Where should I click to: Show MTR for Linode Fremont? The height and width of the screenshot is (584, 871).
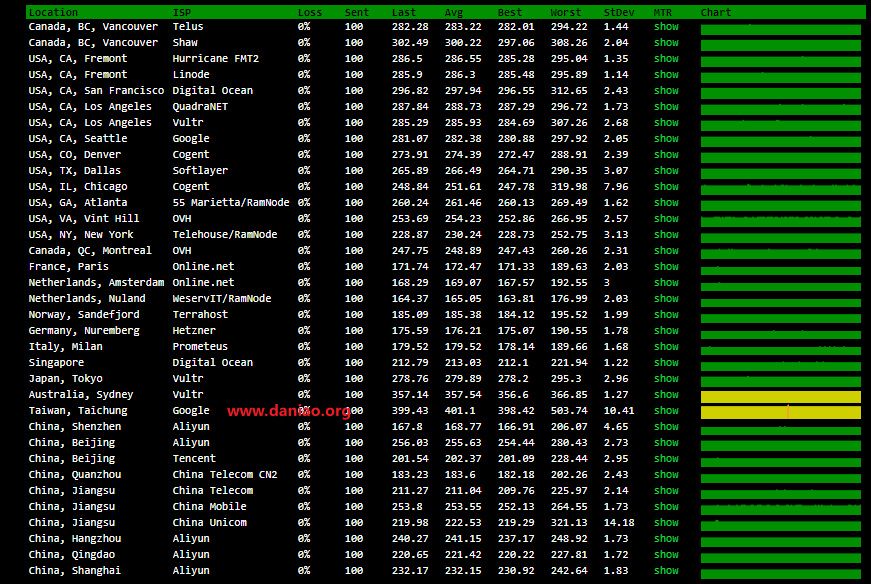point(666,74)
